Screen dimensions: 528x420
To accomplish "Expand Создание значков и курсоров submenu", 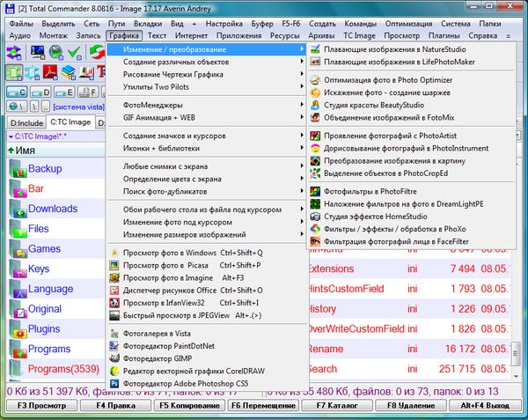I will (208, 136).
